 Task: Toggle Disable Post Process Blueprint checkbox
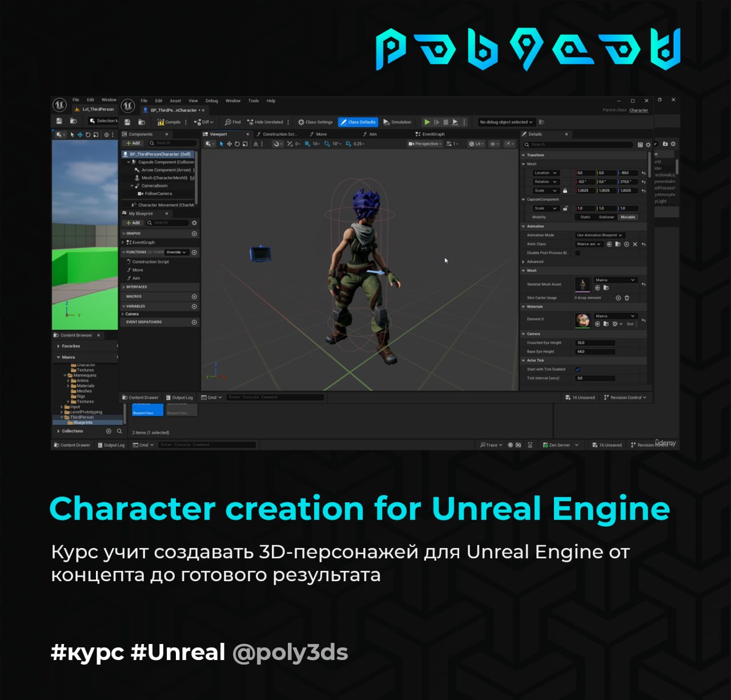[578, 253]
